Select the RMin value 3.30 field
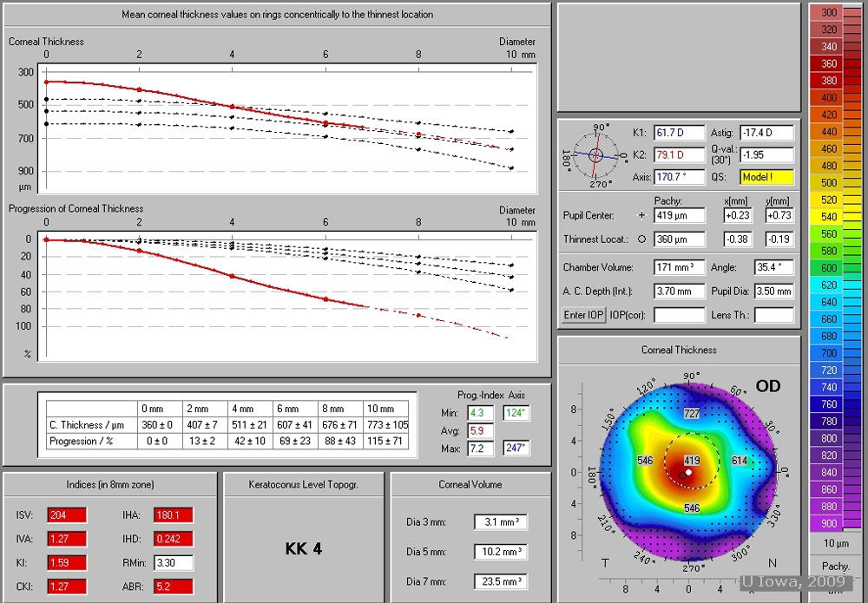 pos(173,563)
